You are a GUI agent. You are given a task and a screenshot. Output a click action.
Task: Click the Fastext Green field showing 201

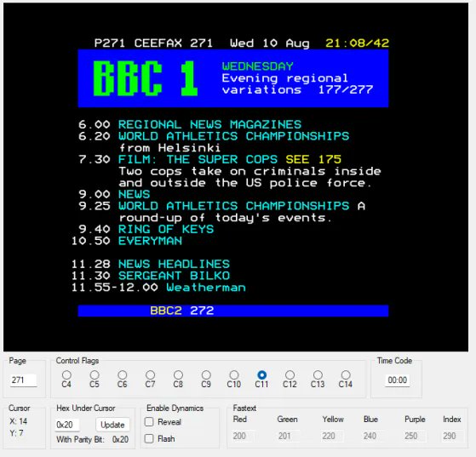[289, 436]
